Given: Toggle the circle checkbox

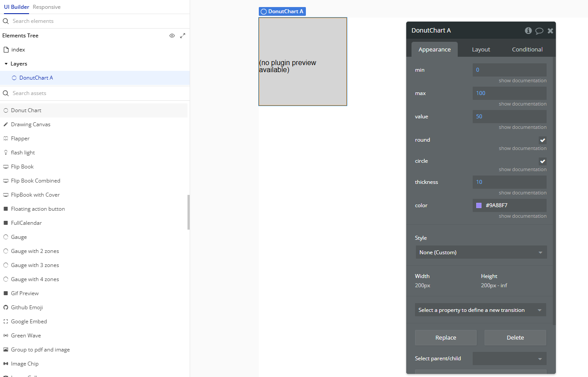Looking at the screenshot, I should (x=543, y=161).
